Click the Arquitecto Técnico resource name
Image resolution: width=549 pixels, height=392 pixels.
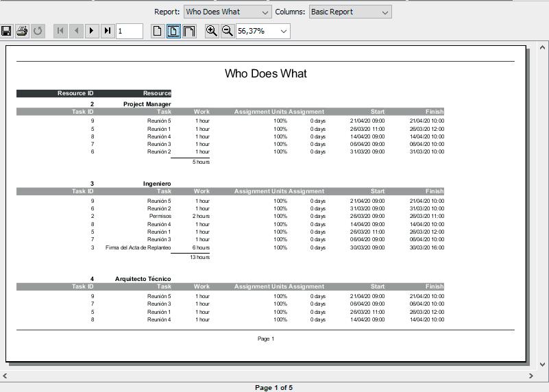(x=143, y=279)
